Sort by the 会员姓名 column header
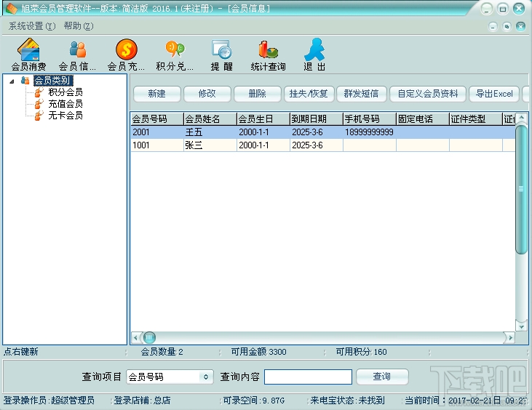This screenshot has width=532, height=410. [x=210, y=119]
